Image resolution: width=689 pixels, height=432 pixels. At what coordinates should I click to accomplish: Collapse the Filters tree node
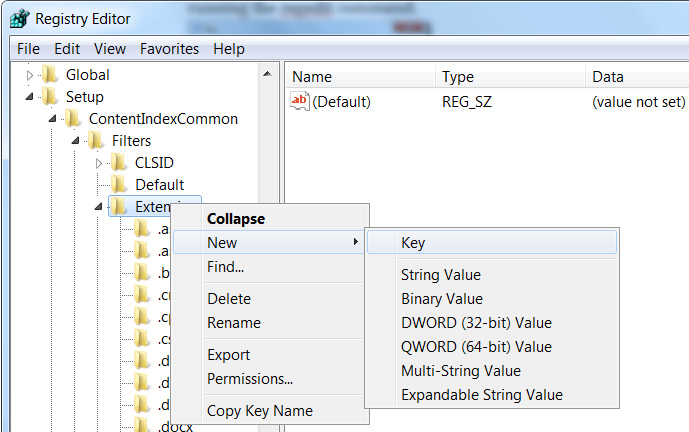[76, 141]
